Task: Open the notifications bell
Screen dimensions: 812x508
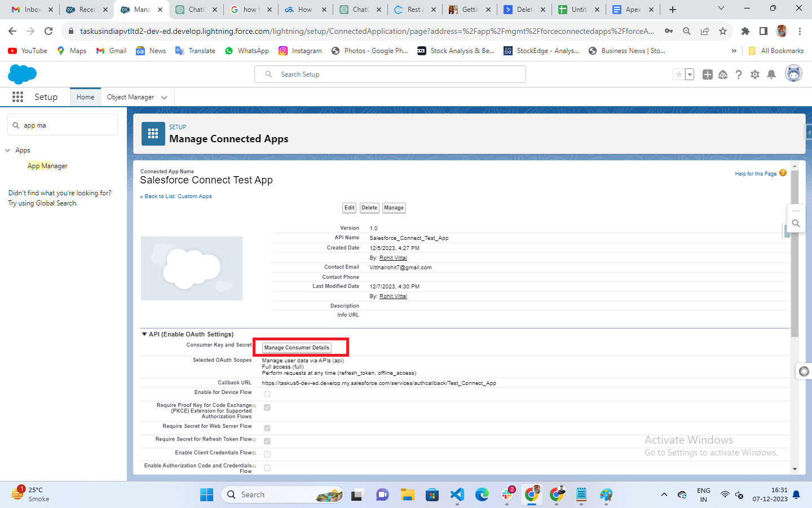Action: (x=771, y=75)
